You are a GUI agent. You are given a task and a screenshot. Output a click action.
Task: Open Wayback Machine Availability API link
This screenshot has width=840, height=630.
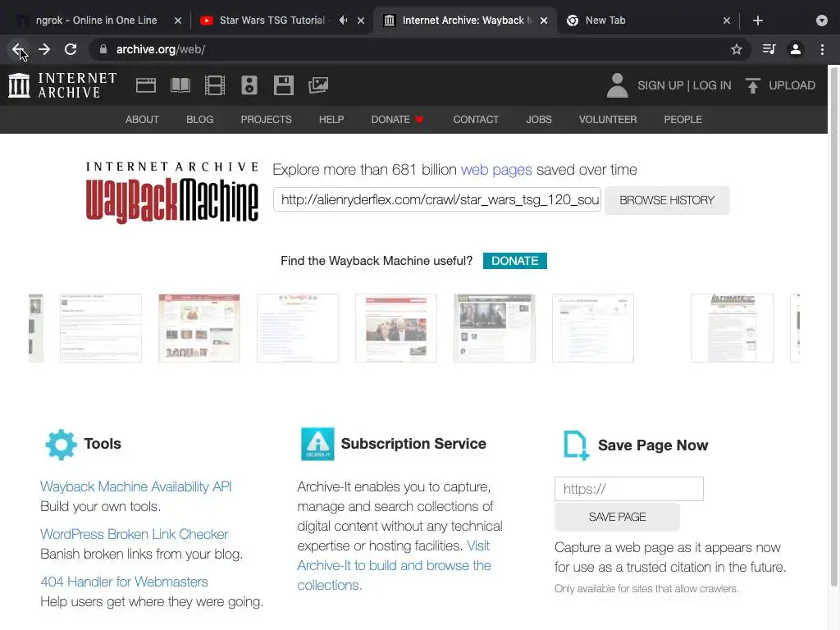click(x=136, y=486)
